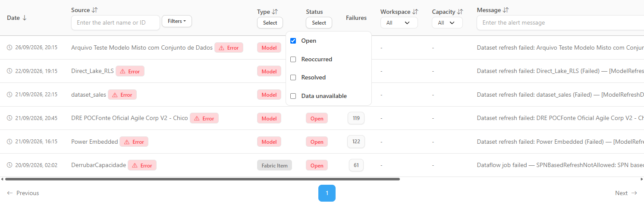Click Model badge in DRE POCFonte row
This screenshot has height=202, width=644.
point(269,118)
